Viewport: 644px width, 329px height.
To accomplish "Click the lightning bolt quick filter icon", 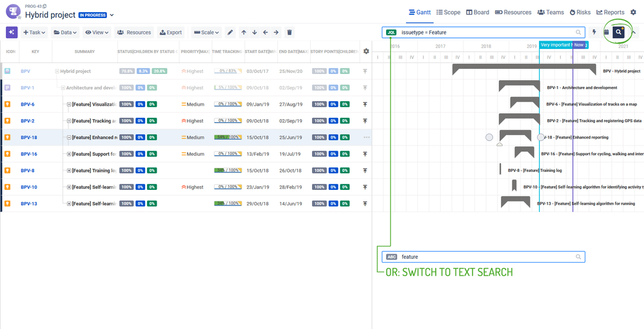I will coord(594,32).
